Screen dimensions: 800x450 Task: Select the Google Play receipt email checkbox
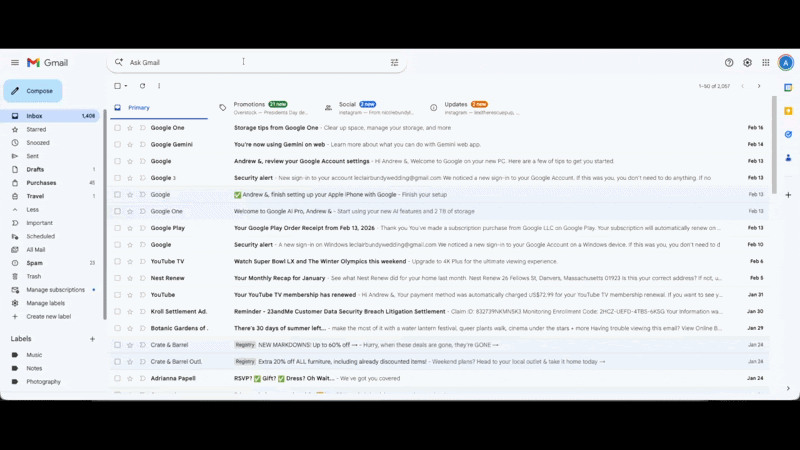tap(117, 228)
